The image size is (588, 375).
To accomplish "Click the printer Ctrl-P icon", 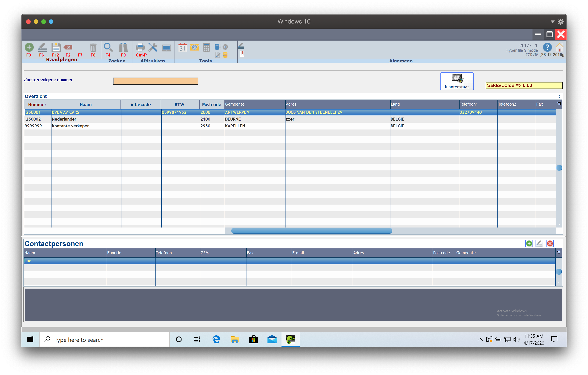I will 140,47.
